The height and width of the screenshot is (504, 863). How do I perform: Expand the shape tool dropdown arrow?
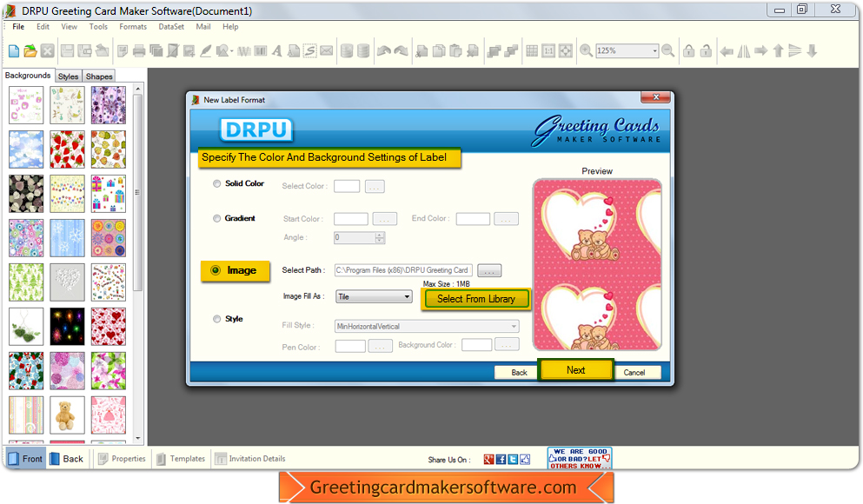click(x=232, y=51)
